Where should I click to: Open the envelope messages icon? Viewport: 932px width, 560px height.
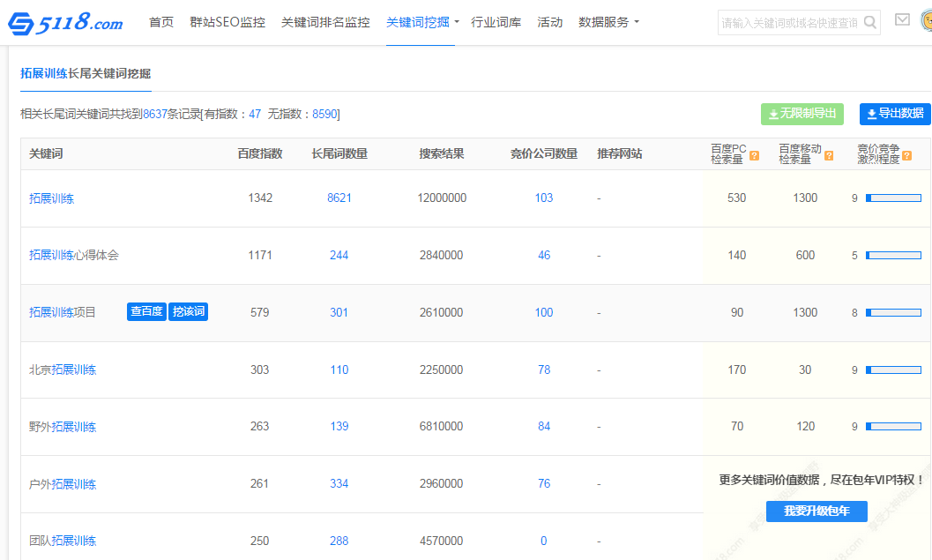click(x=902, y=20)
